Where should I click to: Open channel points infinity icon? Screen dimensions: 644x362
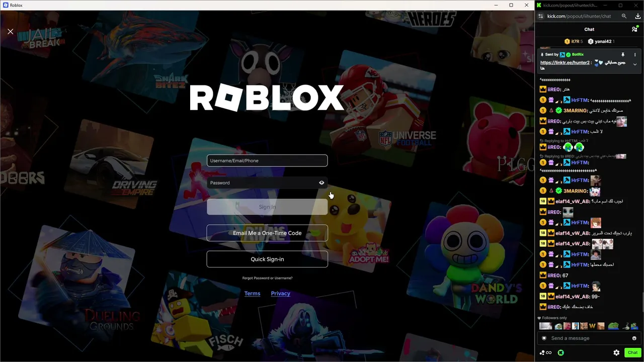545,353
